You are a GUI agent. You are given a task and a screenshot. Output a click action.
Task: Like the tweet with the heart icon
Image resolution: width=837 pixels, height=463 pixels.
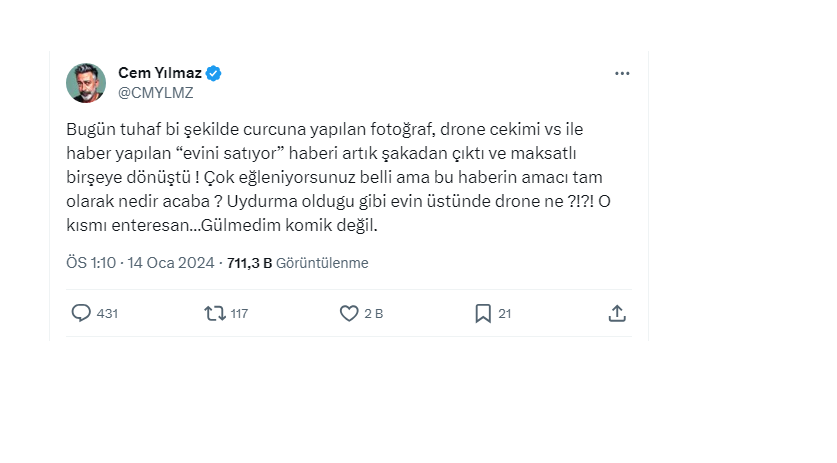coord(349,313)
